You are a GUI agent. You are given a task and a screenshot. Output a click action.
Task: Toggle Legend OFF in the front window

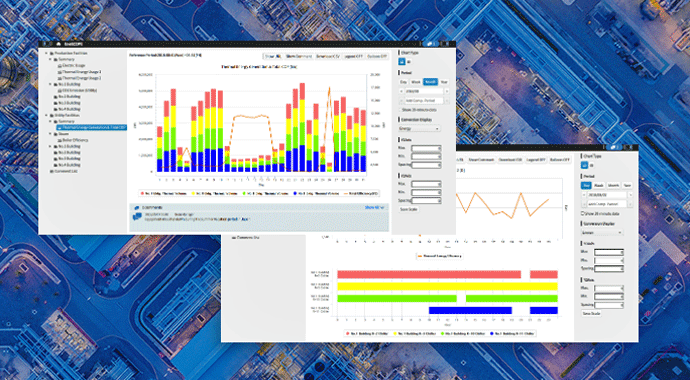click(x=353, y=56)
